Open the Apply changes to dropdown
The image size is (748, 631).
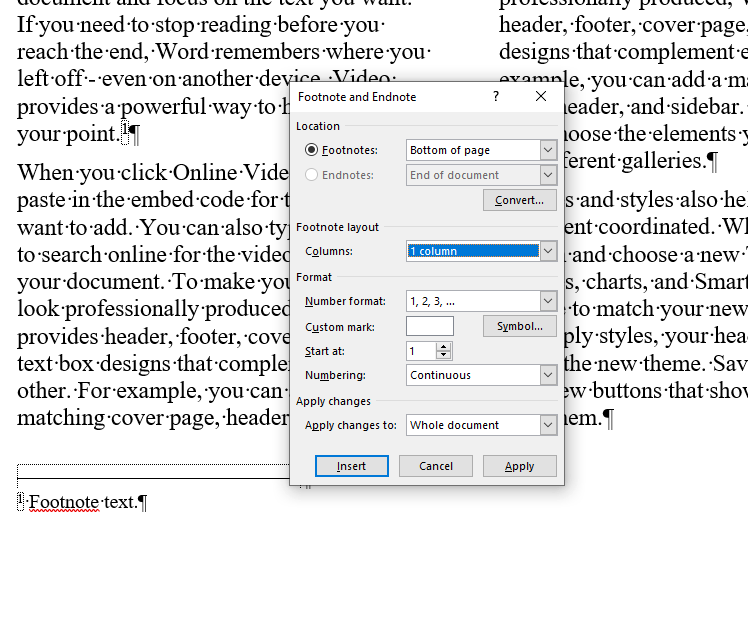(x=548, y=425)
